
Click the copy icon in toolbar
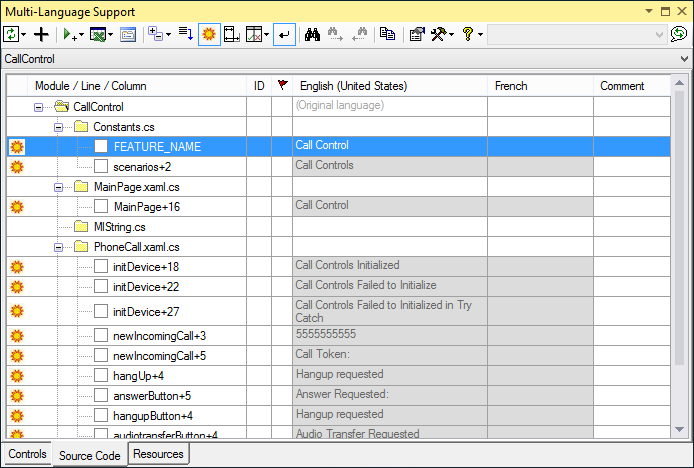click(x=387, y=34)
